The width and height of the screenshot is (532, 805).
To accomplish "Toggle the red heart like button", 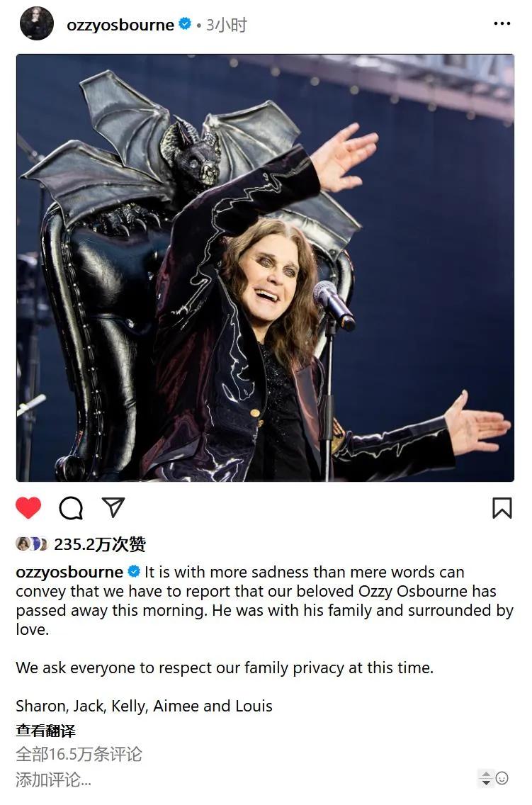I will tap(28, 508).
